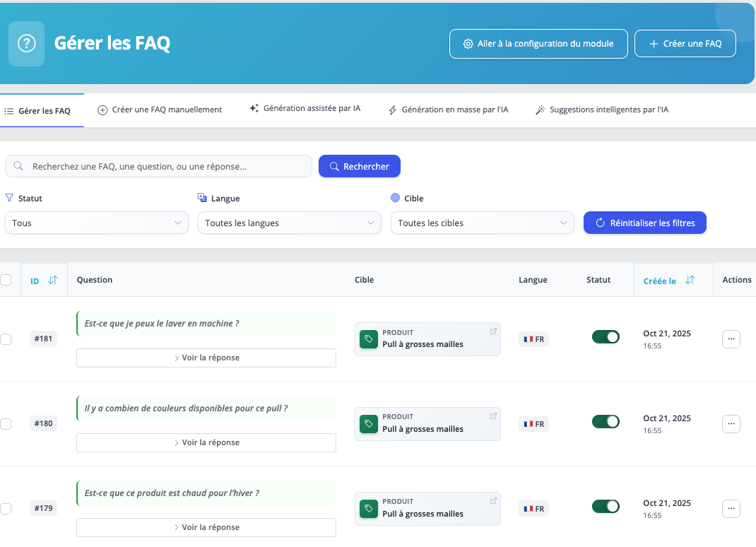Click external link icon on FAQ #179 product
Image resolution: width=756 pixels, height=547 pixels.
pos(493,501)
